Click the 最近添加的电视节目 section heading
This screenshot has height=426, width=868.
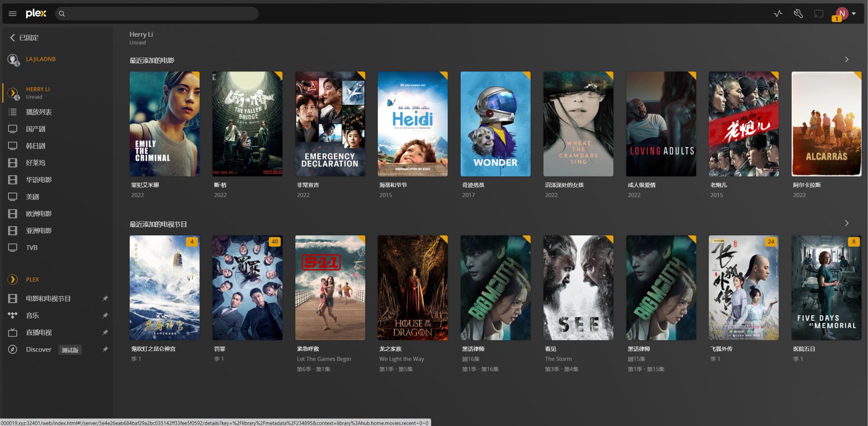158,225
